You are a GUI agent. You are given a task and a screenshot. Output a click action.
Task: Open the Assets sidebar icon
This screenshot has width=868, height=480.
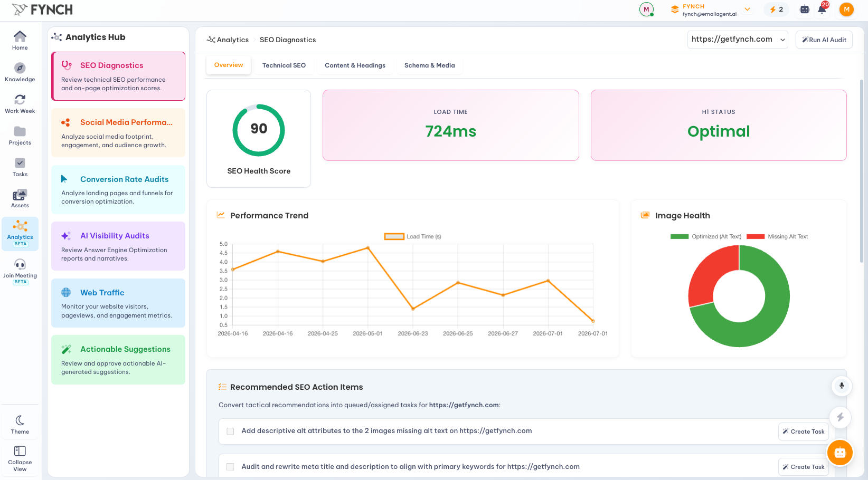click(20, 194)
